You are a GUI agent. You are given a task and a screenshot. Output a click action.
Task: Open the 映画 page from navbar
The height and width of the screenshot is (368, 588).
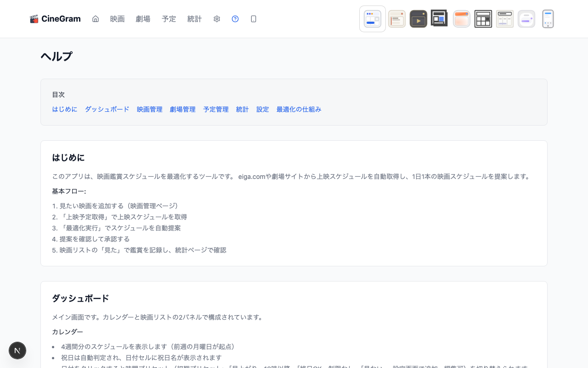click(118, 19)
